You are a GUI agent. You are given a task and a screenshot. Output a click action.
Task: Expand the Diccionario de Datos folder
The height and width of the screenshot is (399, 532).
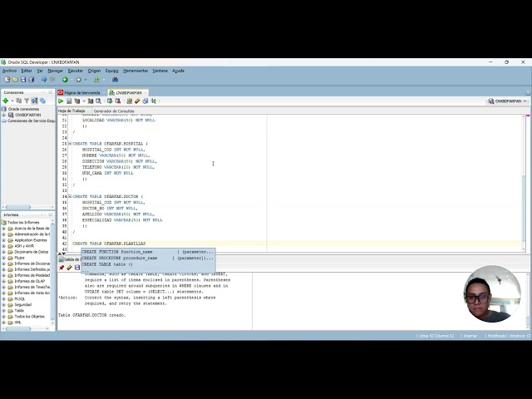tap(3, 252)
